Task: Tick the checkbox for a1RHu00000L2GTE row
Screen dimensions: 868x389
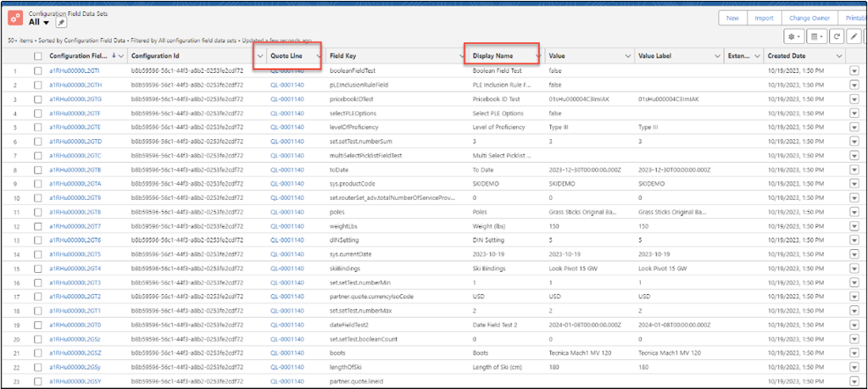Action: coord(37,127)
